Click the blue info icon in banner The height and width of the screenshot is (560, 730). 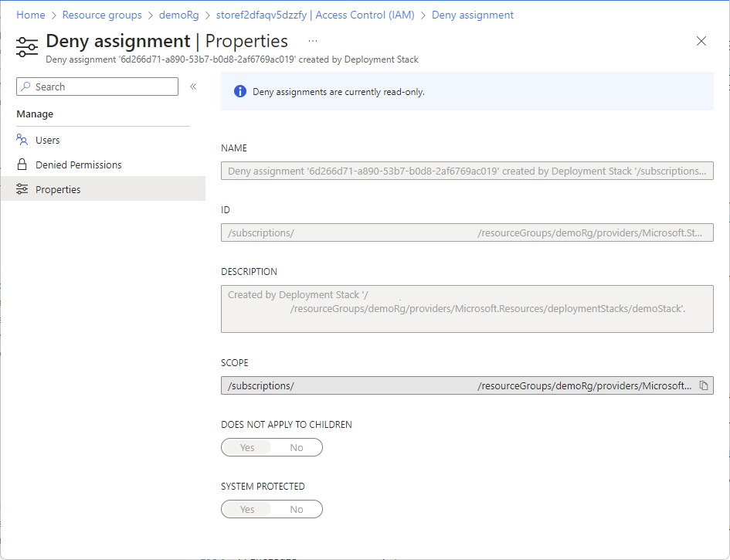click(240, 91)
